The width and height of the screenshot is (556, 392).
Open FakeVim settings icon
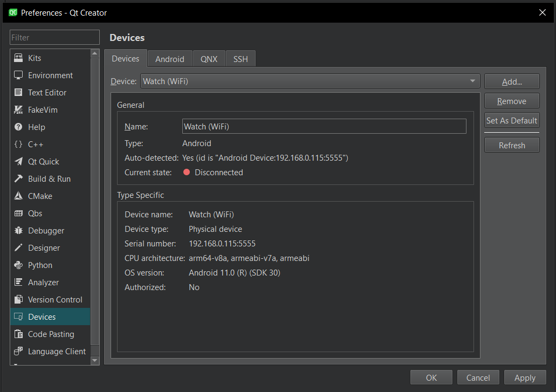click(18, 110)
